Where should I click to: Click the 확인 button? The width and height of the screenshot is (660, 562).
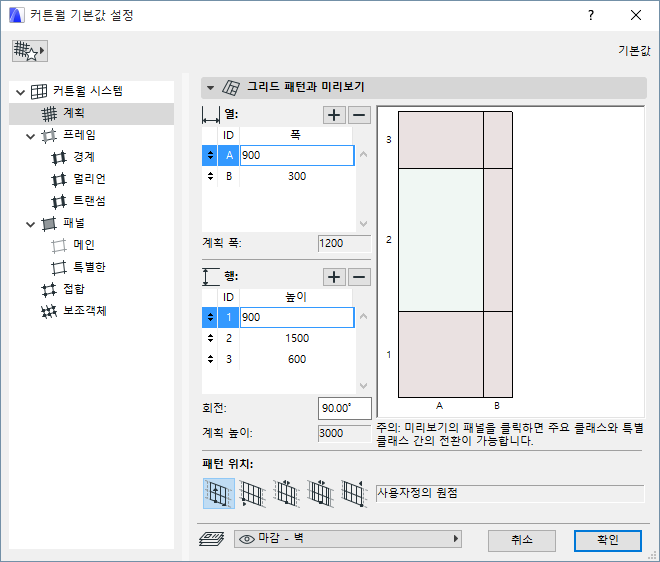(608, 540)
